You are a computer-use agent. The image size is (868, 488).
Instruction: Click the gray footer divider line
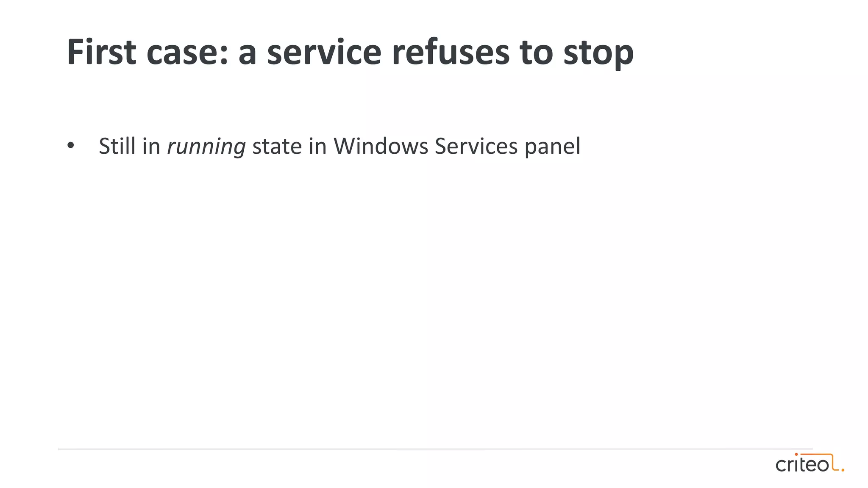coord(435,449)
